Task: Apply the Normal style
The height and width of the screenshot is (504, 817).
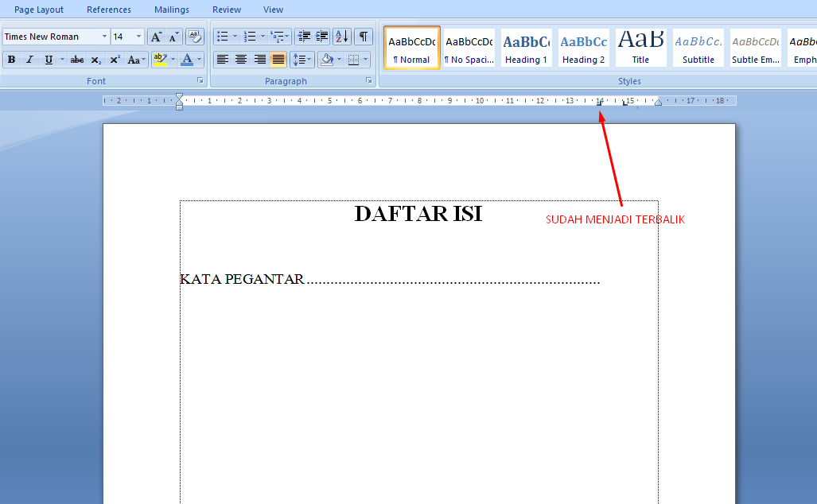Action: [411, 48]
